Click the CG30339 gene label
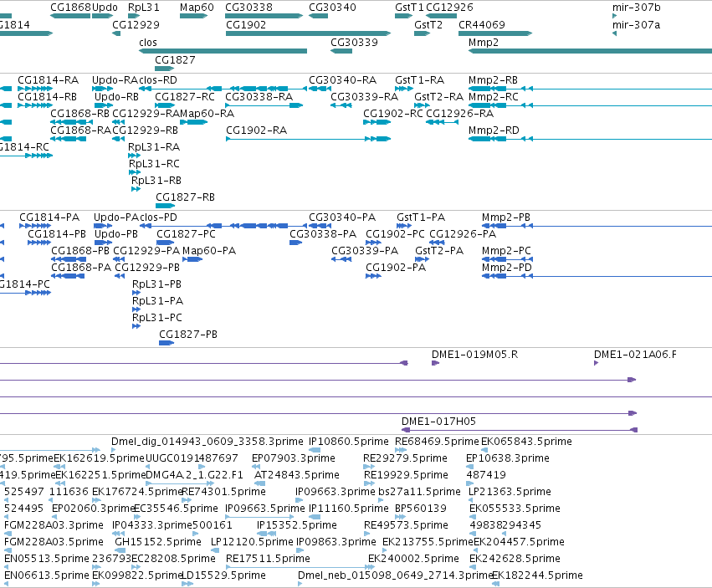The width and height of the screenshot is (712, 588). tap(354, 42)
